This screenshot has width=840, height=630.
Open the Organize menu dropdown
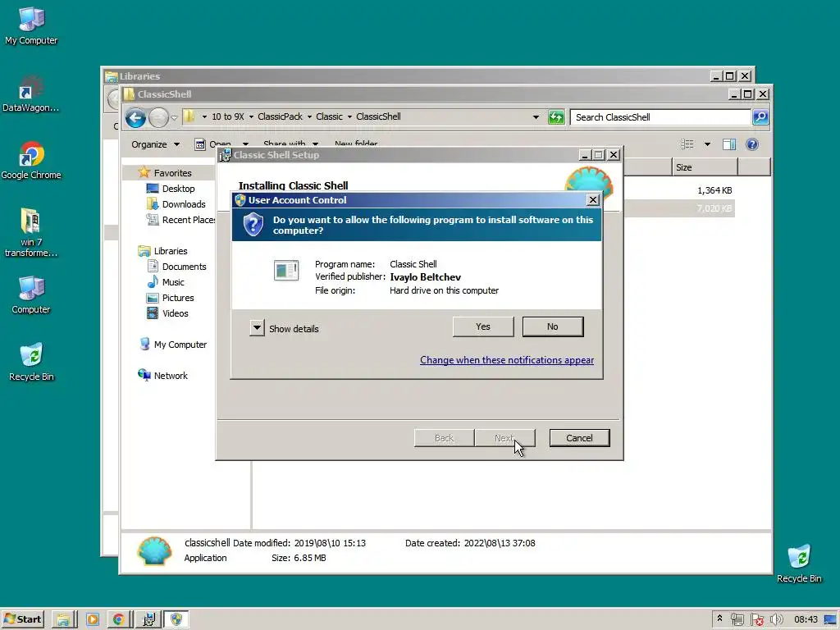click(x=155, y=144)
